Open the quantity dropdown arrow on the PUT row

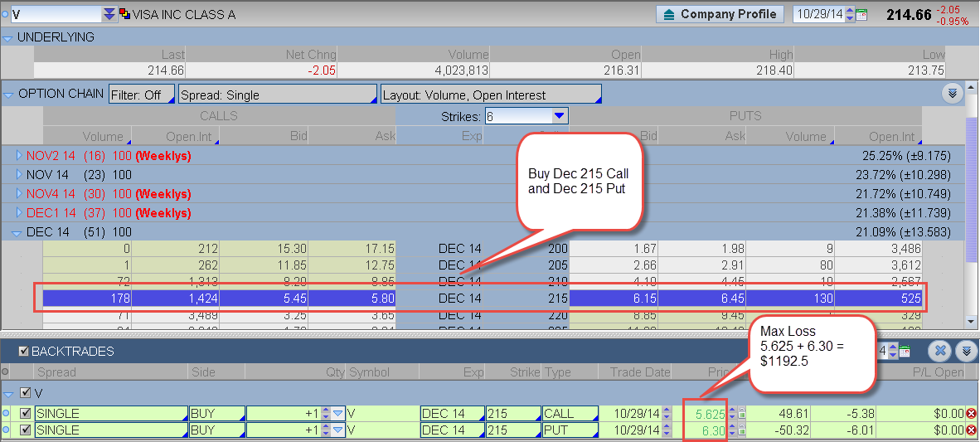coord(337,430)
